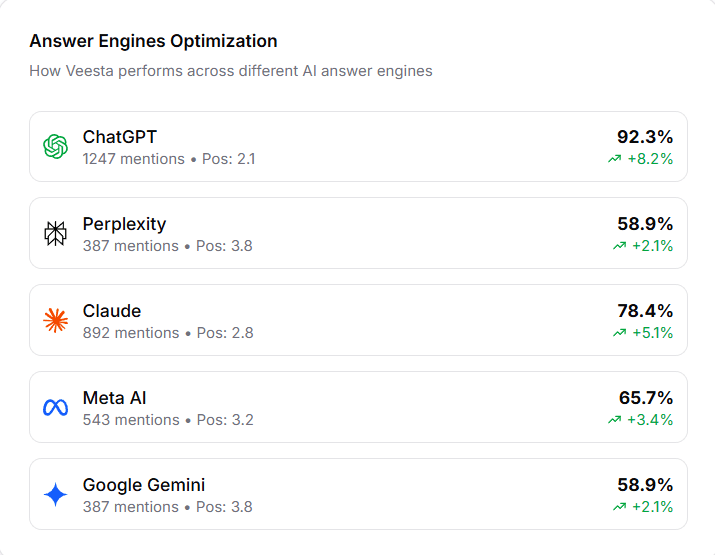Screen dimensions: 715x555
Task: Click Meta AI's trend arrow icon
Action: click(x=614, y=420)
